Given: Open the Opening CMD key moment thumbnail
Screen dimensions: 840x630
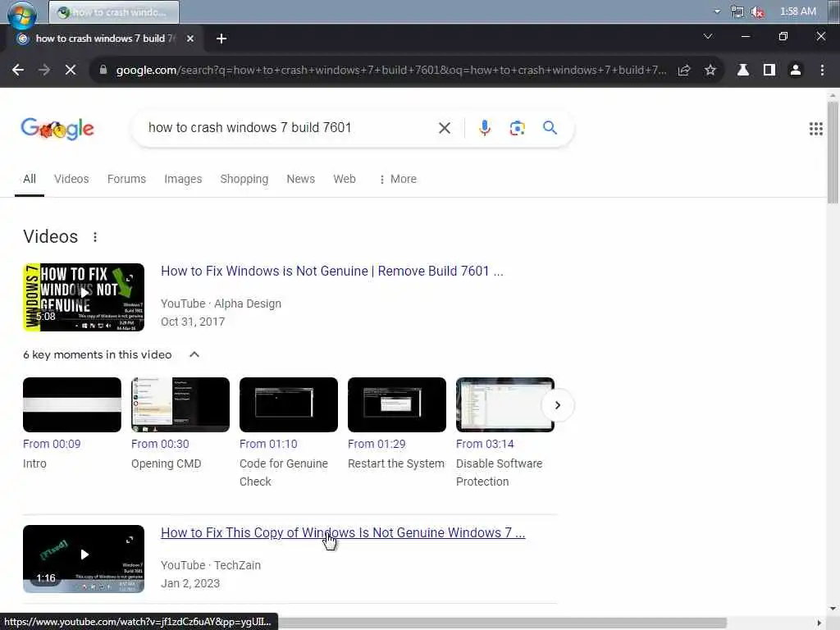Looking at the screenshot, I should pos(180,405).
